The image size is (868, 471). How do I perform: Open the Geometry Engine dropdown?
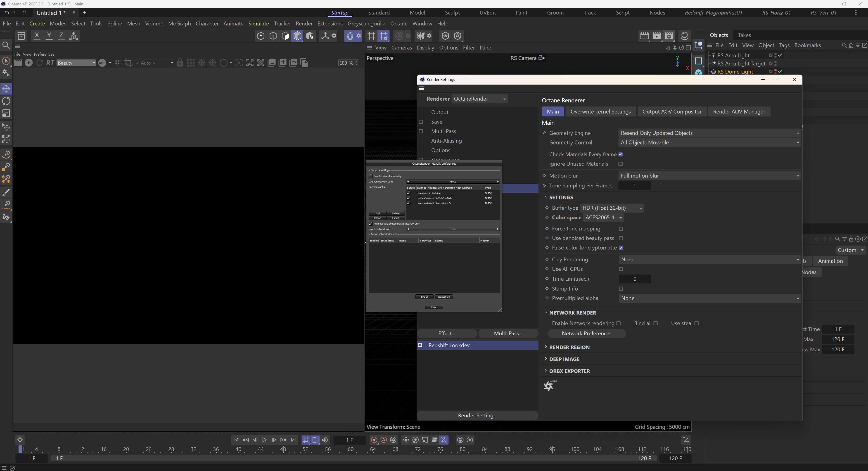710,133
